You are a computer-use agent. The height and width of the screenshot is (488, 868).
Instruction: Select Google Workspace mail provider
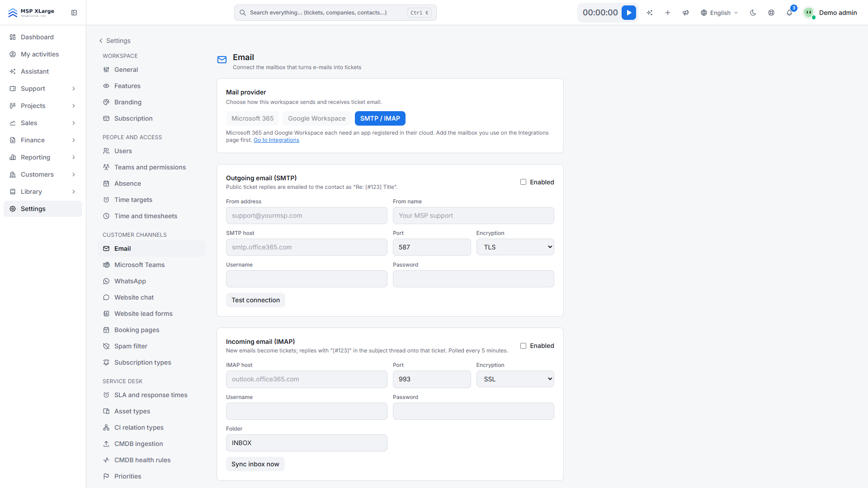click(x=316, y=118)
